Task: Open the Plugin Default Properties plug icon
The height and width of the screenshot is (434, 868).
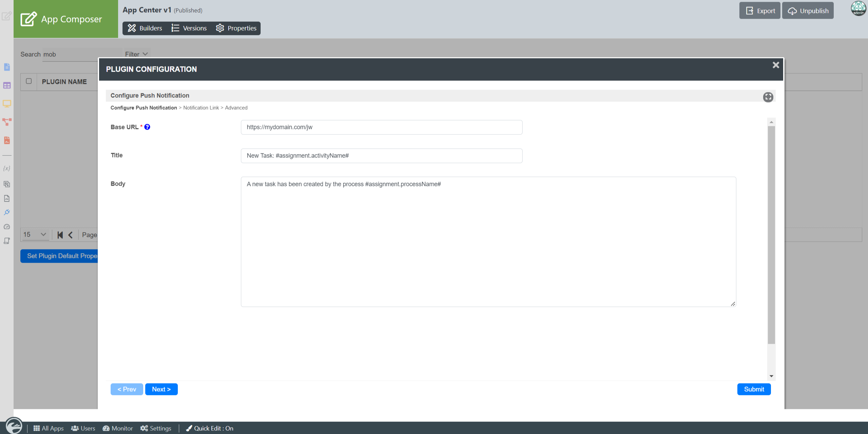Action: (x=7, y=212)
